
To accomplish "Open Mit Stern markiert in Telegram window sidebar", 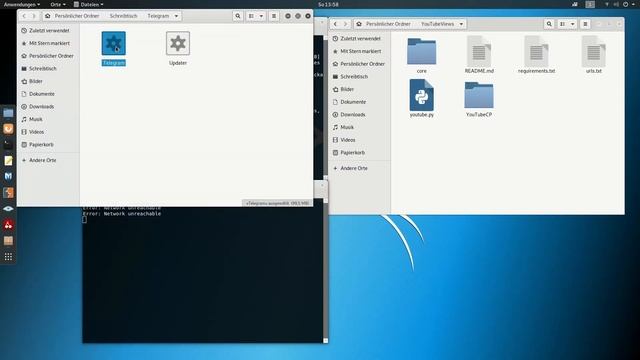I will point(48,43).
